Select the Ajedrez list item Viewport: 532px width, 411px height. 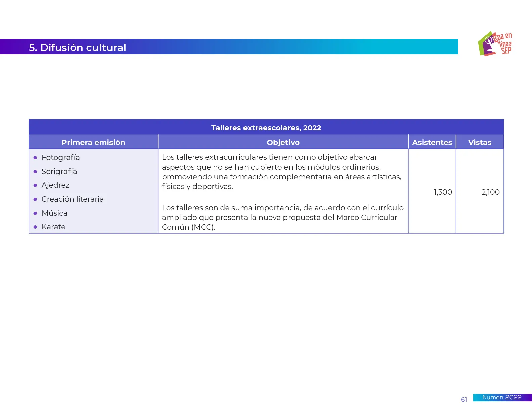point(55,185)
